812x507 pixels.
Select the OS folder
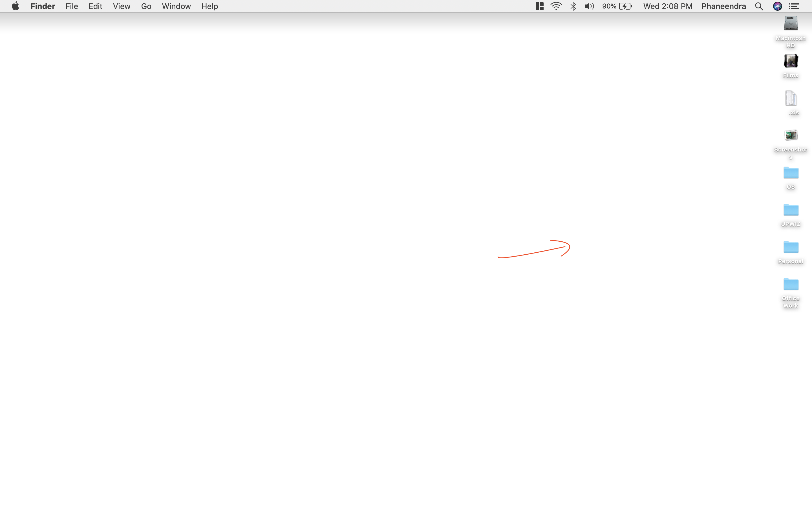[791, 173]
